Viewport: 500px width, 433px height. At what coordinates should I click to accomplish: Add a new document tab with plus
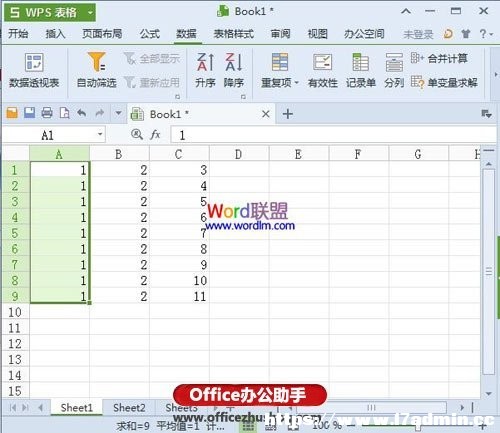(288, 114)
